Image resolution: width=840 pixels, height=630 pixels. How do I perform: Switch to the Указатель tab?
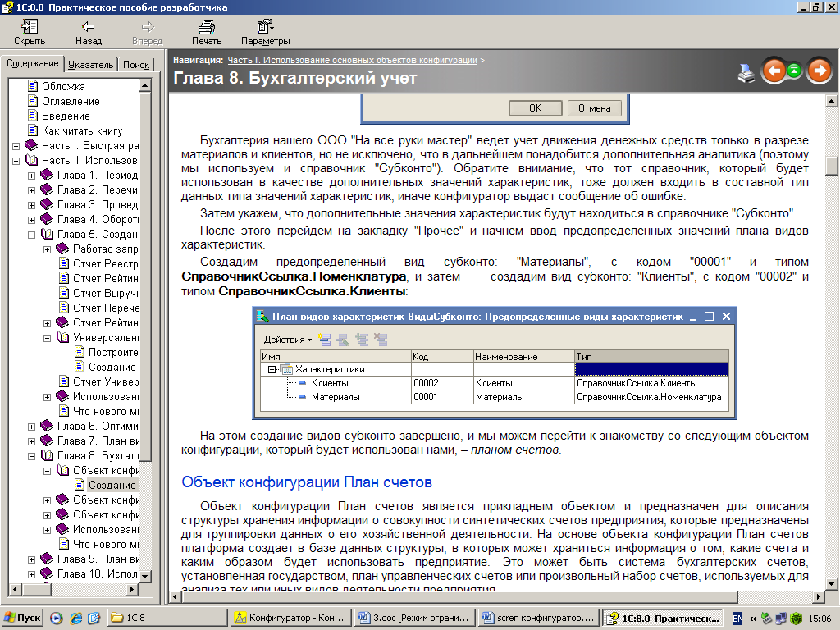90,65
